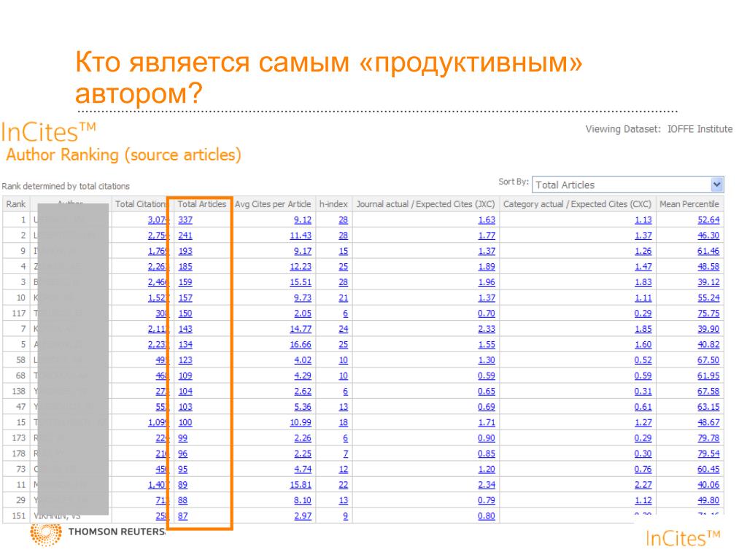Open the 39.12 mean percentile link
Screen dimensions: 747x560
pyautogui.click(x=708, y=282)
